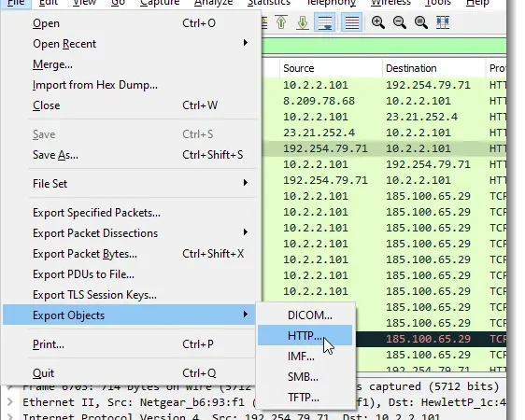The height and width of the screenshot is (420, 525).
Task: Expand the Ethernet II detail row
Action: click(x=10, y=402)
